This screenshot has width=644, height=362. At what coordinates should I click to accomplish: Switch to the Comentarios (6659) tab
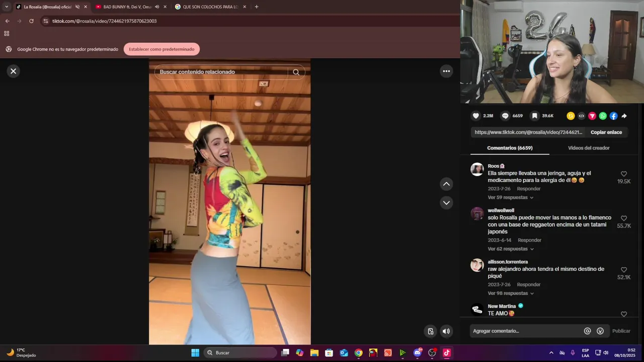pyautogui.click(x=510, y=148)
